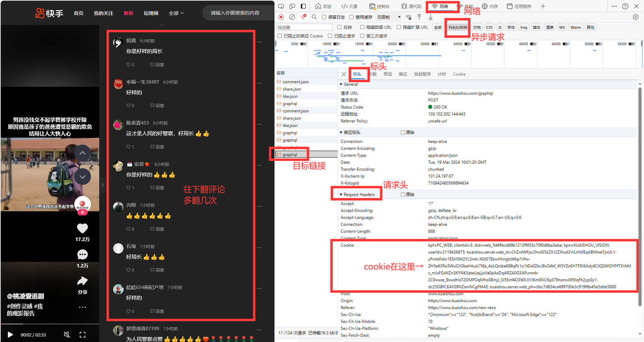The width and height of the screenshot is (644, 342).
Task: Enable the 保留日志 checkbox
Action: [325, 17]
